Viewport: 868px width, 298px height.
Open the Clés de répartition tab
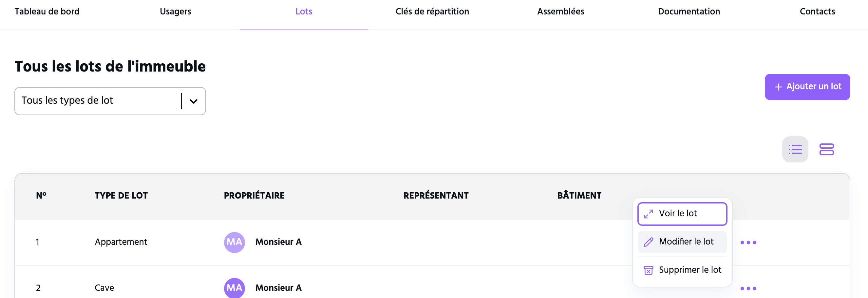pos(432,11)
